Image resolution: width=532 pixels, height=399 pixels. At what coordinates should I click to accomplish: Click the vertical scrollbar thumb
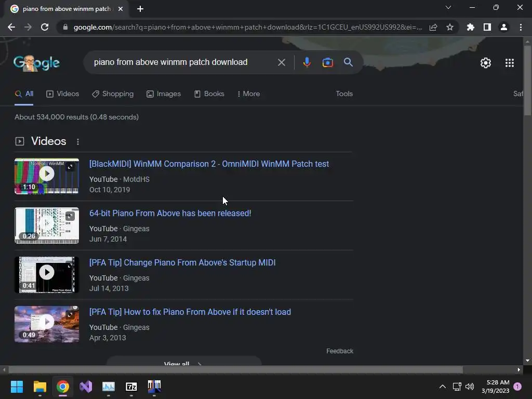point(527,81)
